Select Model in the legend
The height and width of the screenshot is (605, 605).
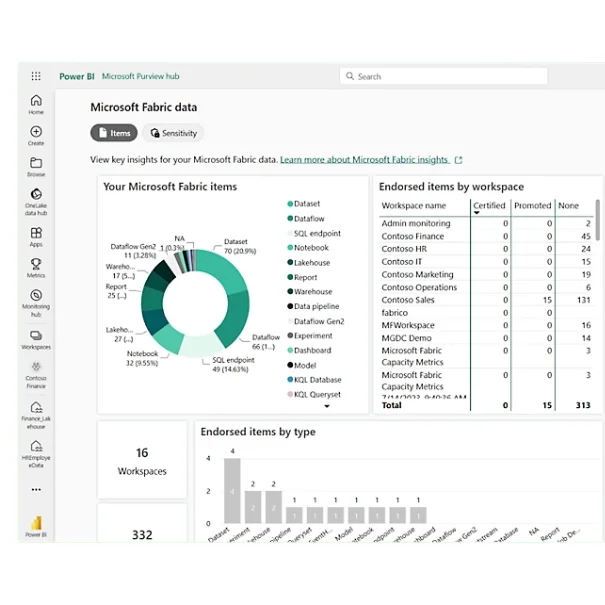coord(301,365)
